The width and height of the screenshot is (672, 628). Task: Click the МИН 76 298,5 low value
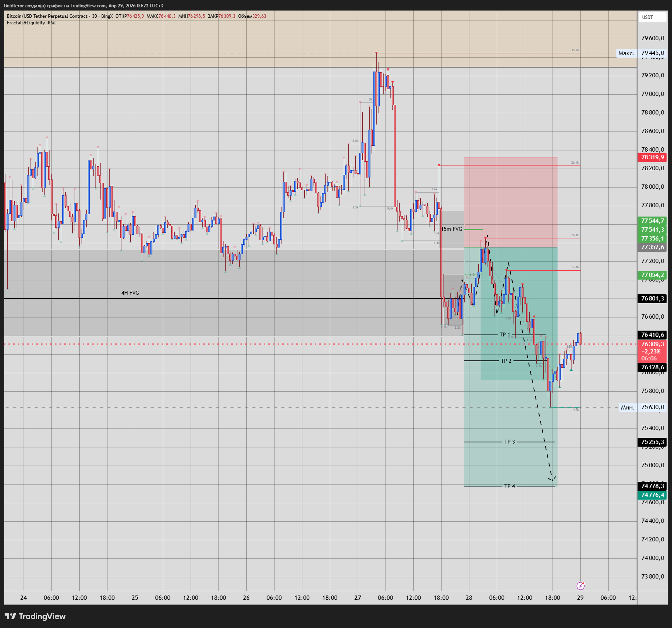(191, 16)
